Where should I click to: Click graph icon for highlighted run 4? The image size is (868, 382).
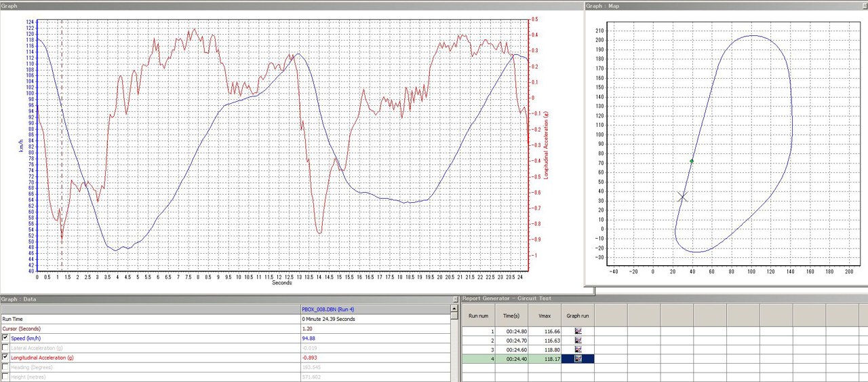[578, 358]
